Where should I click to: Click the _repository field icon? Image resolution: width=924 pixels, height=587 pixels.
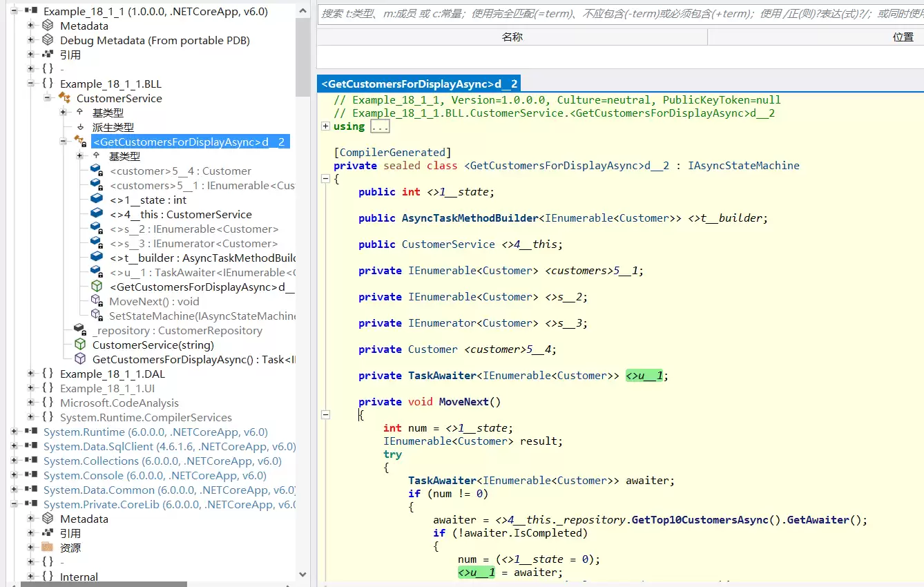click(x=80, y=330)
